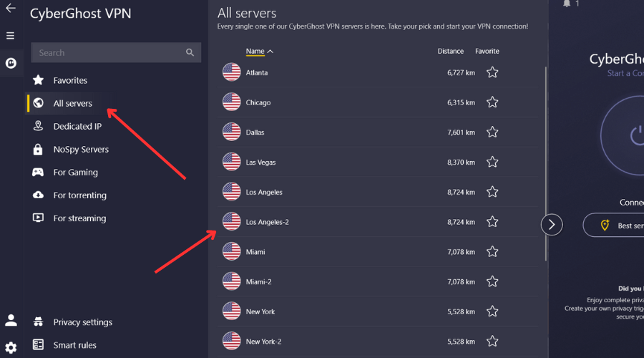Click the server list scrollbar
The image size is (644, 358).
546,163
